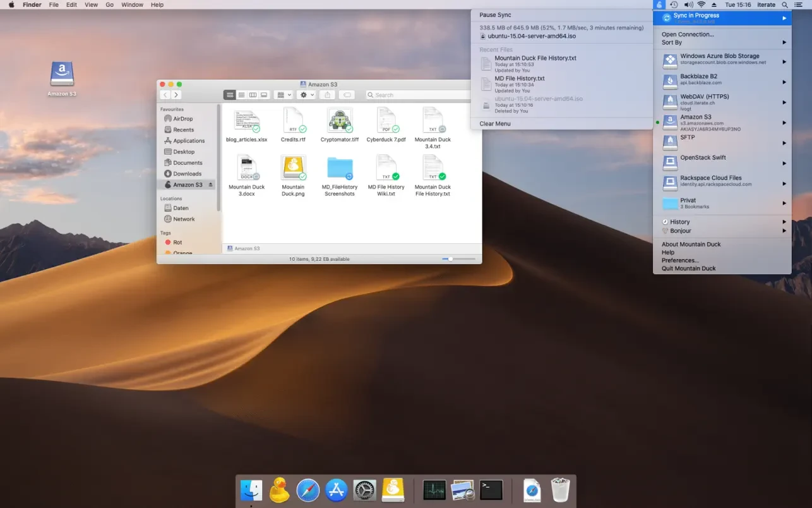Open the Finder action gear dropdown
This screenshot has width=812, height=508.
click(307, 95)
